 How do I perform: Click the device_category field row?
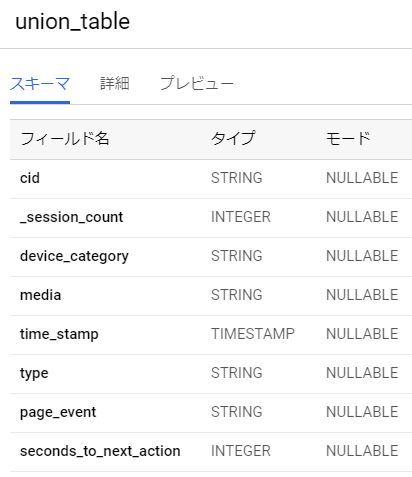pyautogui.click(x=211, y=256)
